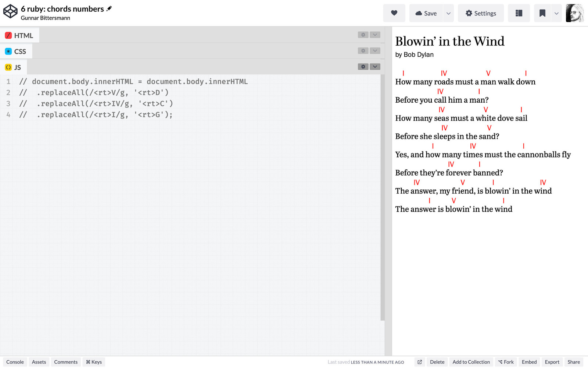
Task: Click author name Gunnar Bittersmann
Action: click(x=45, y=18)
